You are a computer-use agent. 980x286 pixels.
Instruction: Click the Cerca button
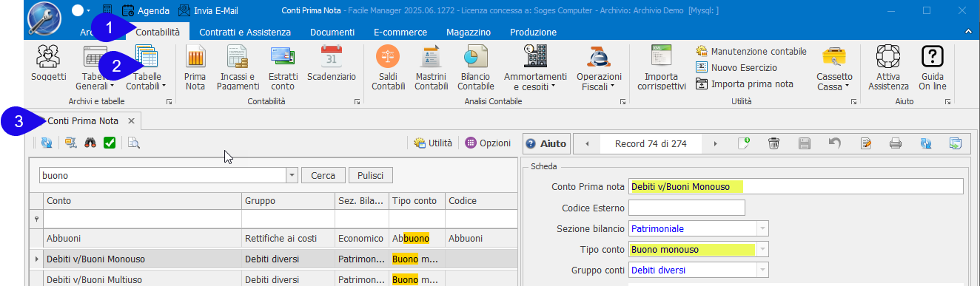[323, 175]
